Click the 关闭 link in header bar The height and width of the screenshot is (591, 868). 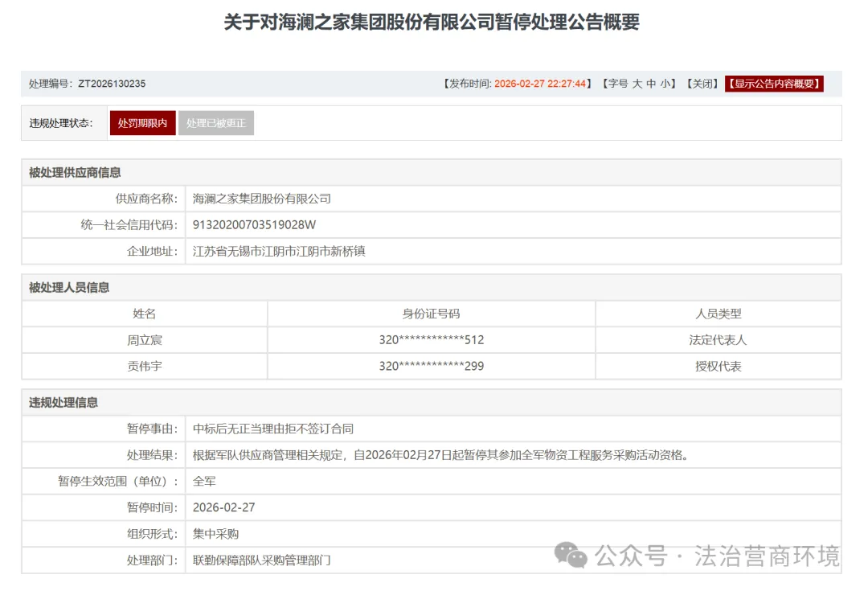click(x=702, y=84)
